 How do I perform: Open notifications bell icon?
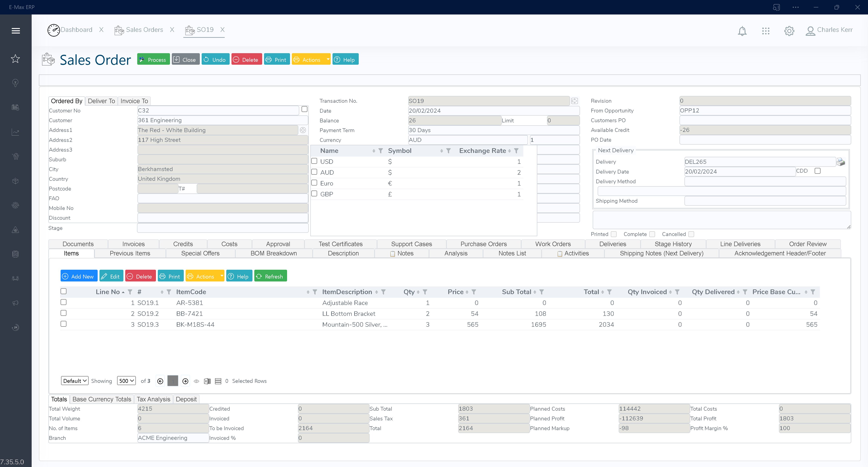tap(742, 31)
